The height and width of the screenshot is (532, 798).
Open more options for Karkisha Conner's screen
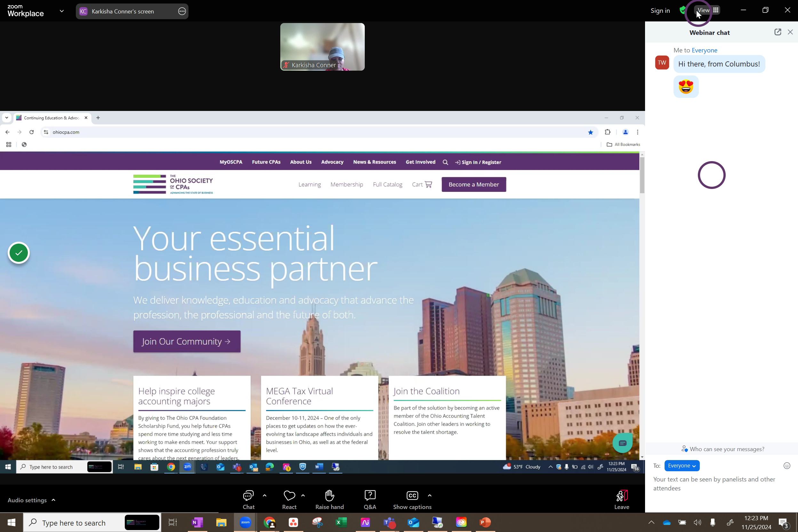click(182, 11)
